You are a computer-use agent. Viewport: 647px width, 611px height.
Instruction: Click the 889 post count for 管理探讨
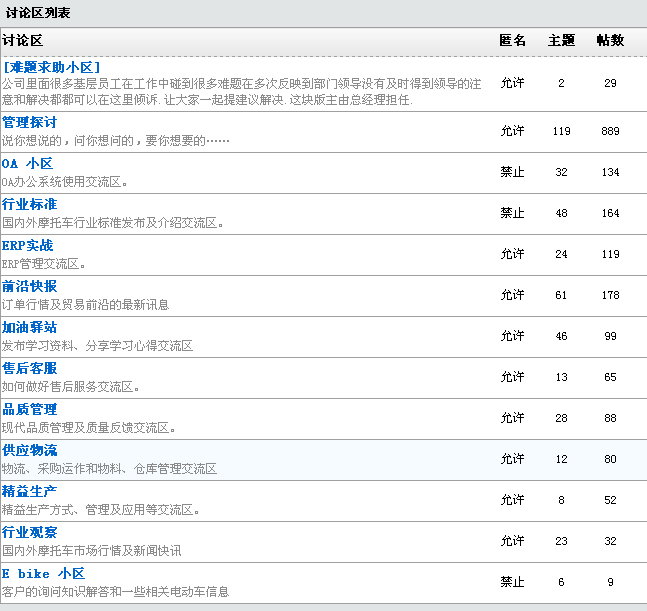pos(610,131)
